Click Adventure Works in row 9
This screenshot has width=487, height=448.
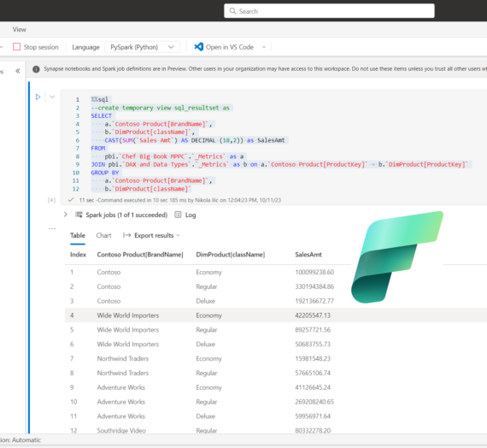pyautogui.click(x=120, y=387)
